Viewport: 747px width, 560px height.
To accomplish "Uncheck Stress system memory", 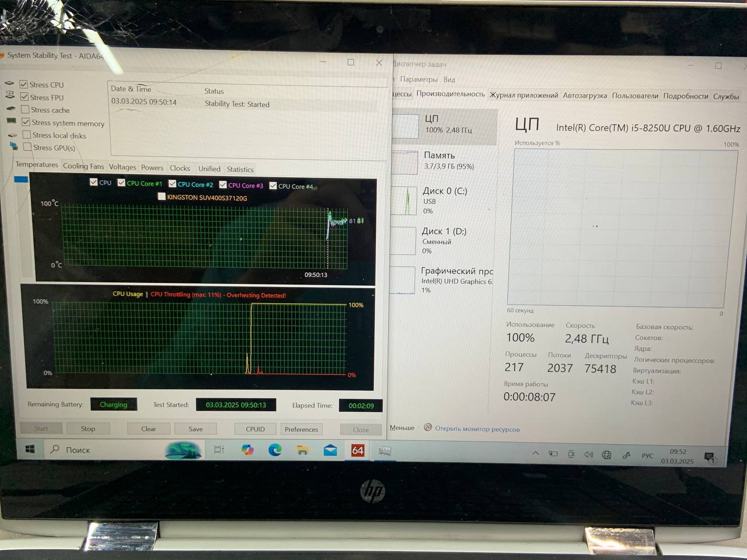I will (x=26, y=123).
